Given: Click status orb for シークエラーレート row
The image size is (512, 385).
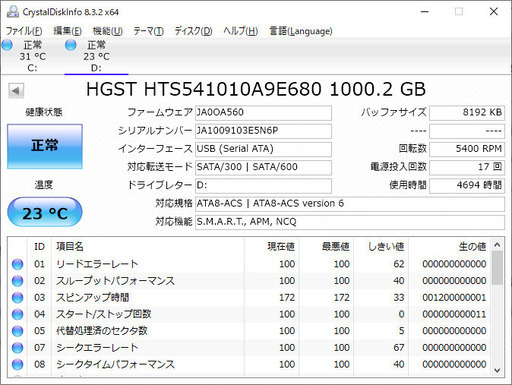Looking at the screenshot, I should click(17, 348).
